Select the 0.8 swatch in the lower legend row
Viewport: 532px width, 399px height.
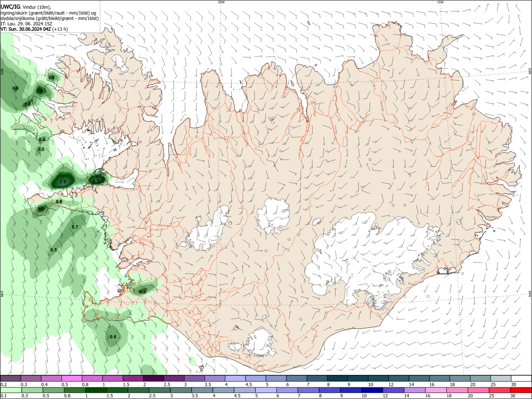click(74, 390)
